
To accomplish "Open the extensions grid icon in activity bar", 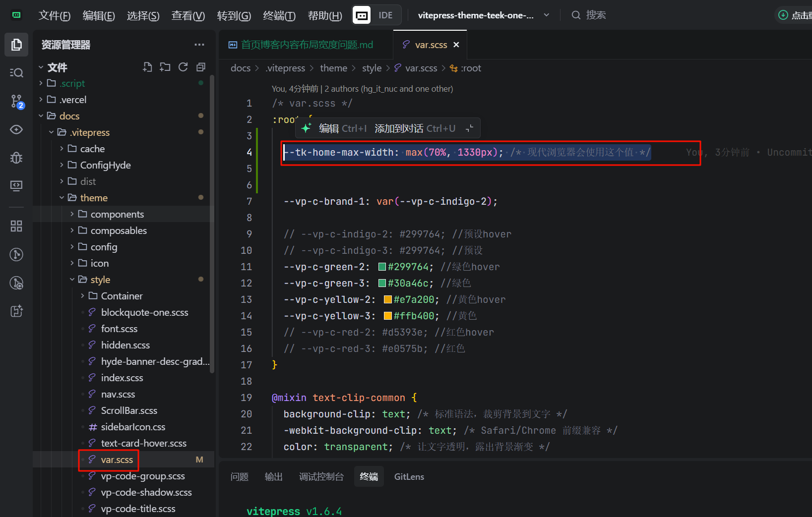I will [16, 226].
